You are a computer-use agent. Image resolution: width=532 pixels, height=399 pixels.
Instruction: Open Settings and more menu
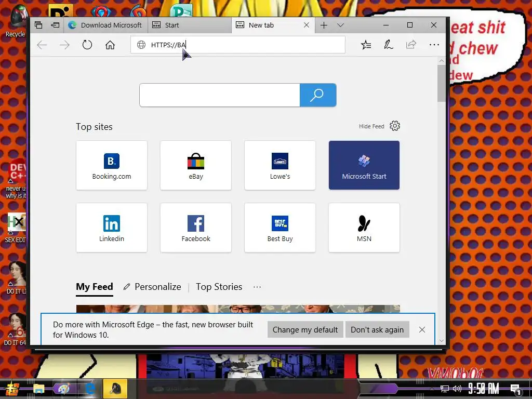point(434,45)
